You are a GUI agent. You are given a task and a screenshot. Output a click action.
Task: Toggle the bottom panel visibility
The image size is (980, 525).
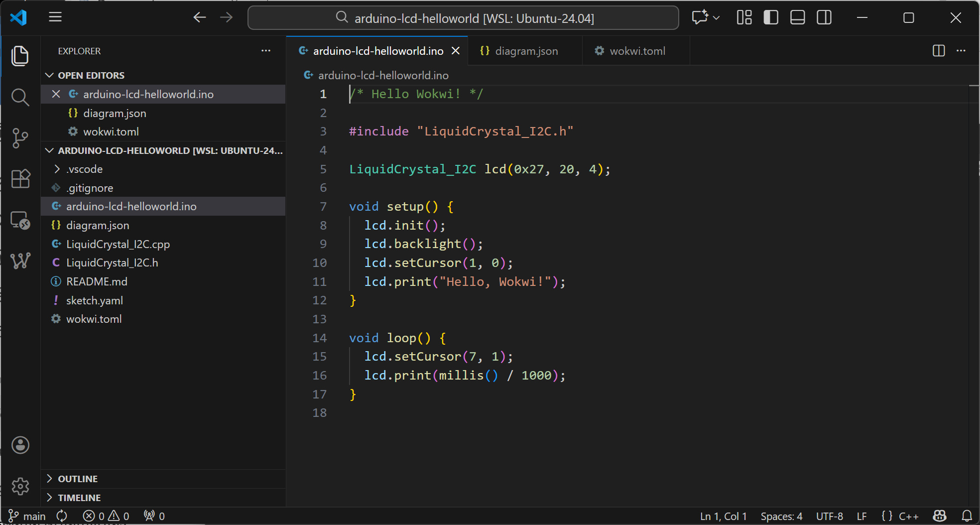tap(797, 18)
